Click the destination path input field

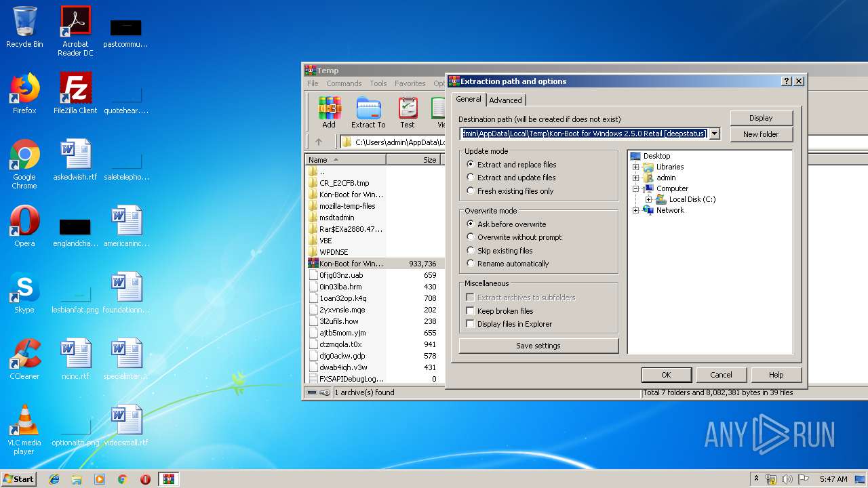pyautogui.click(x=584, y=134)
